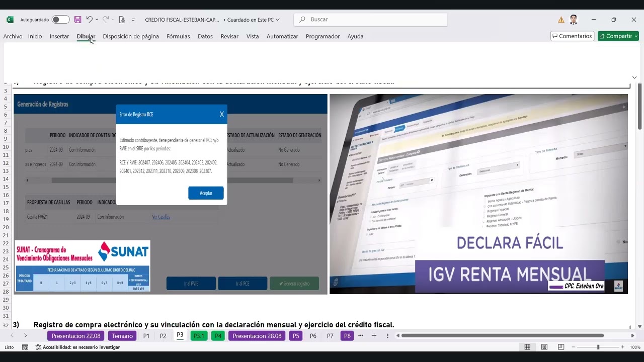Click the print preview document icon

pos(122,20)
